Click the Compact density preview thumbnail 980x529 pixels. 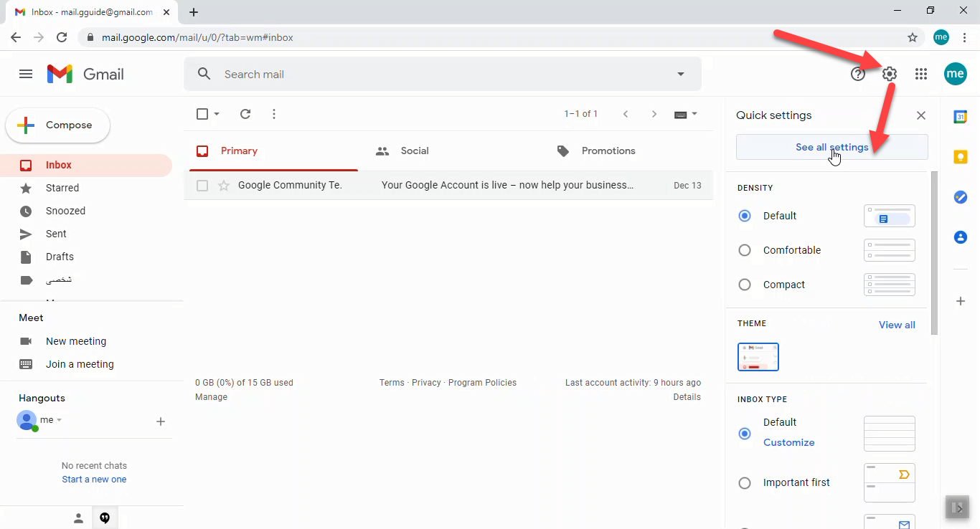(890, 285)
